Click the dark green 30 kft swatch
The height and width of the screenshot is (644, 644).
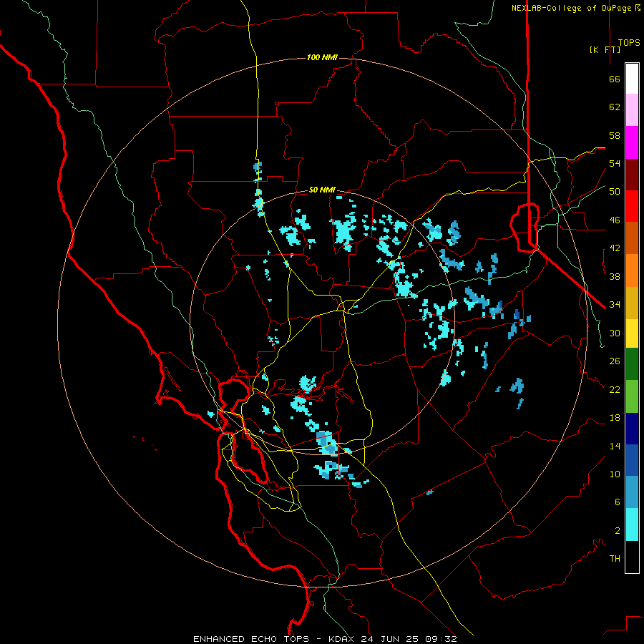click(632, 364)
